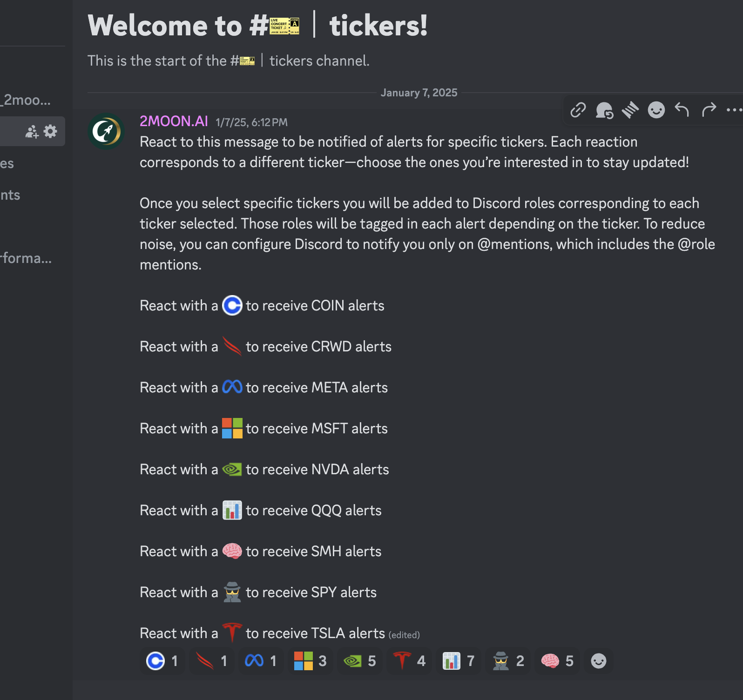Reply to the 2MOON.AI message
Image resolution: width=743 pixels, height=700 pixels.
pyautogui.click(x=682, y=110)
